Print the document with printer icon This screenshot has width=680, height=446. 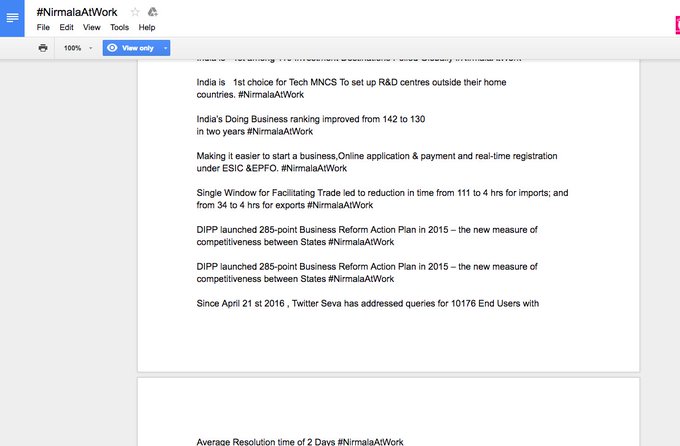pos(42,48)
